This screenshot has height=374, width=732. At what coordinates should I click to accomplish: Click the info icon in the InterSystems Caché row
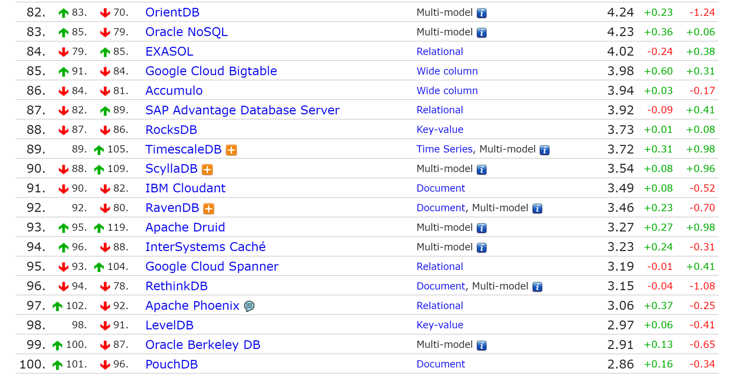(x=482, y=247)
